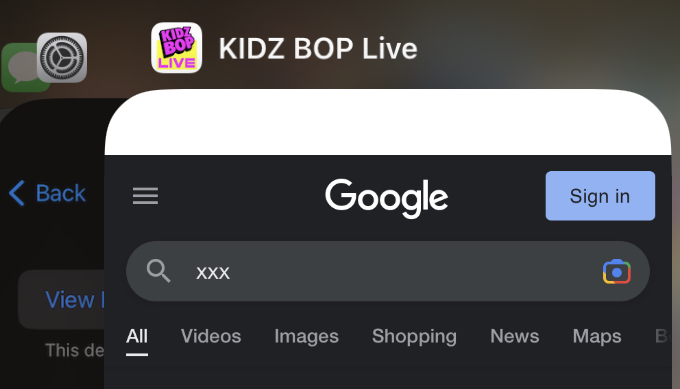Focus the search field containing xxx
The image size is (680, 389).
point(388,271)
